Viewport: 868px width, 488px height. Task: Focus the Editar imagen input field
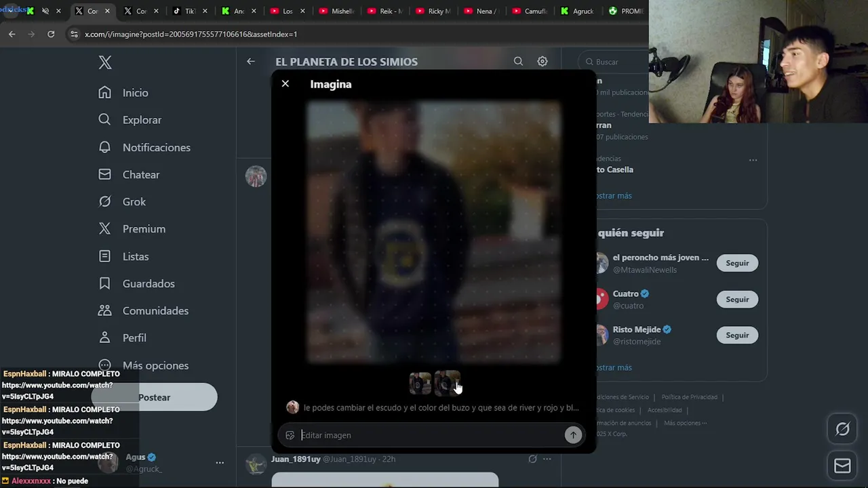pyautogui.click(x=431, y=435)
